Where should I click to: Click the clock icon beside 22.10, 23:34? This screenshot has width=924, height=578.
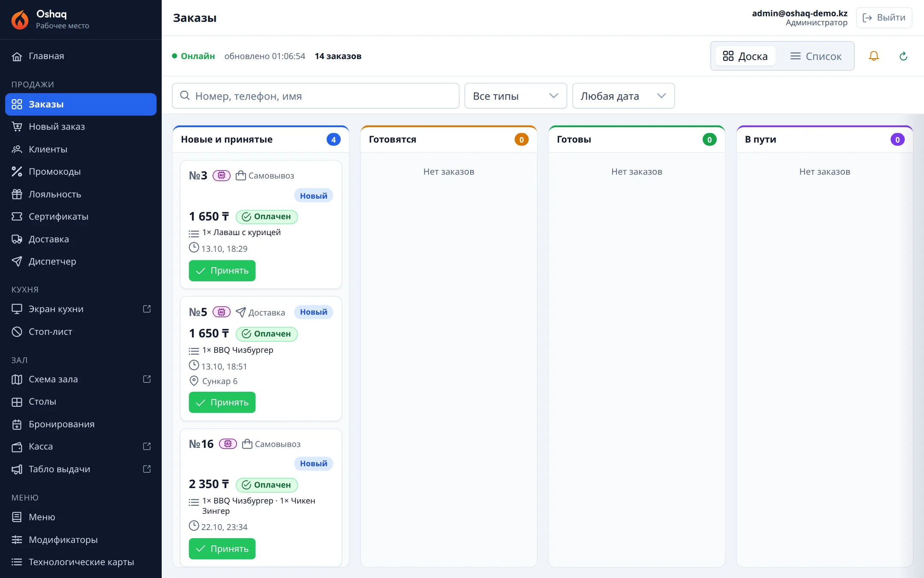(x=194, y=526)
